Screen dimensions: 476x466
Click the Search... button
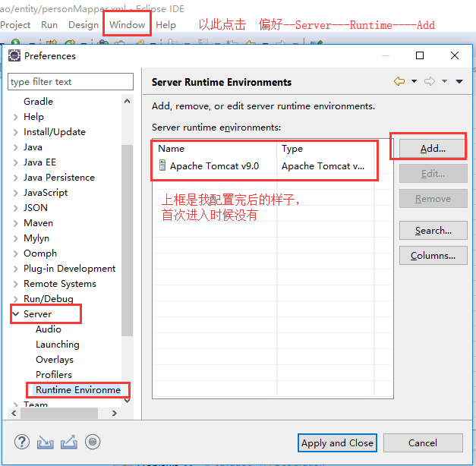433,231
